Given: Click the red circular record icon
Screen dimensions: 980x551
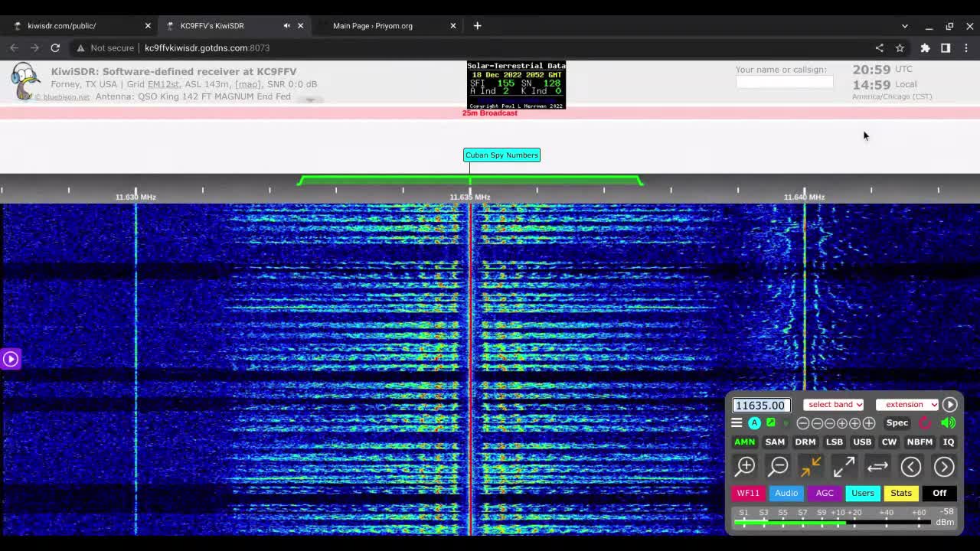Looking at the screenshot, I should pyautogui.click(x=925, y=422).
